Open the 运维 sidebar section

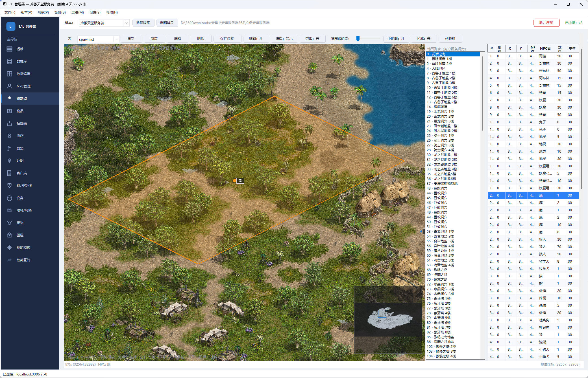(x=30, y=49)
